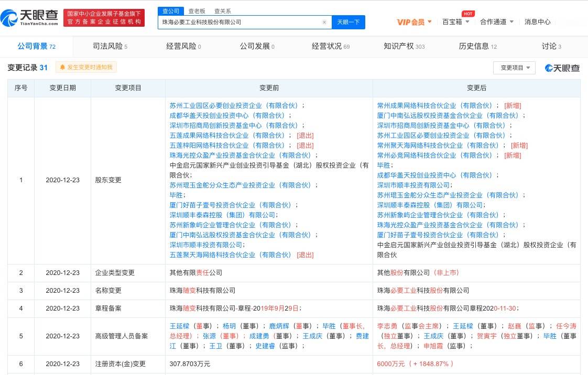Expand the 百宝箱 dropdown
Screen dimensions: 588x375
(455, 22)
